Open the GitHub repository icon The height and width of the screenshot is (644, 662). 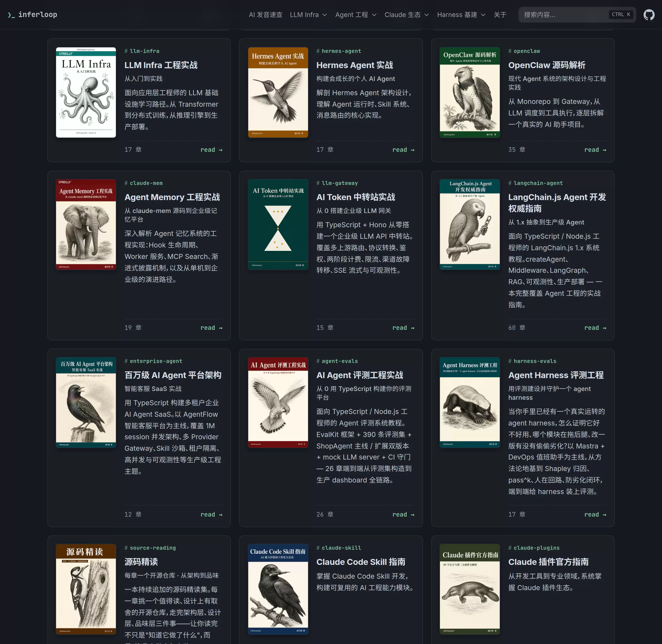coord(649,14)
